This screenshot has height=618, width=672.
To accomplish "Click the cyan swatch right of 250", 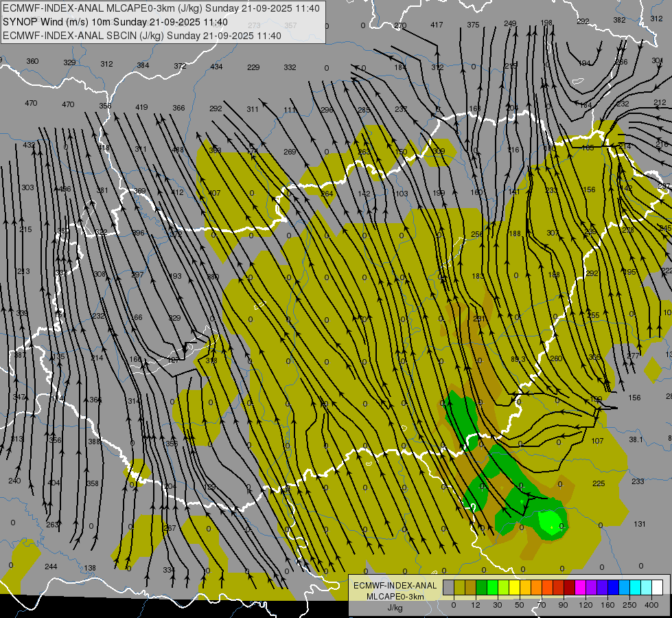I will pyautogui.click(x=636, y=588).
